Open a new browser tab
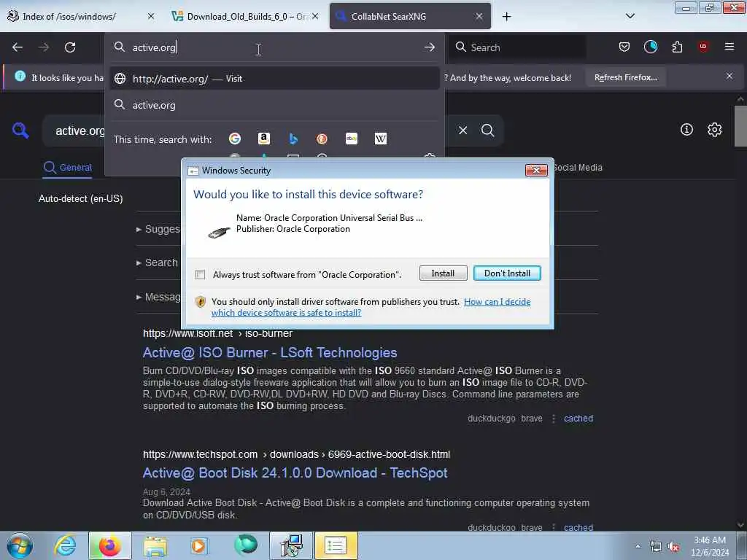 (506, 16)
